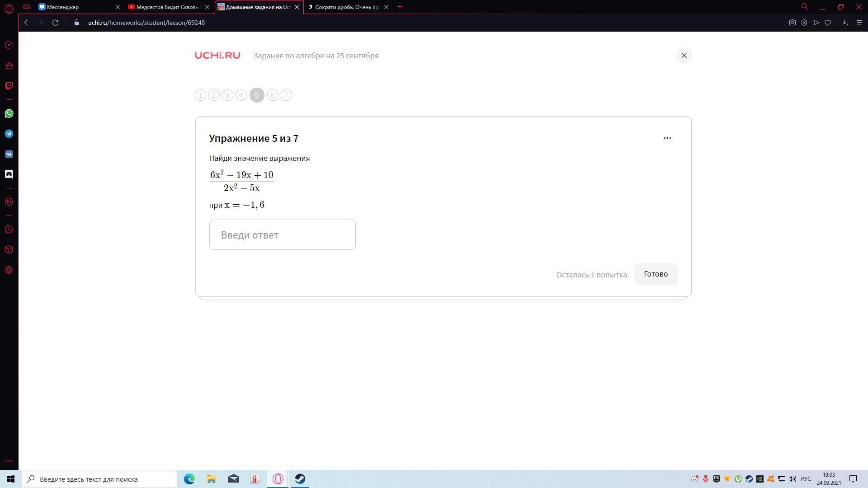Go to exercise number 6
The width and height of the screenshot is (868, 488).
click(x=273, y=95)
